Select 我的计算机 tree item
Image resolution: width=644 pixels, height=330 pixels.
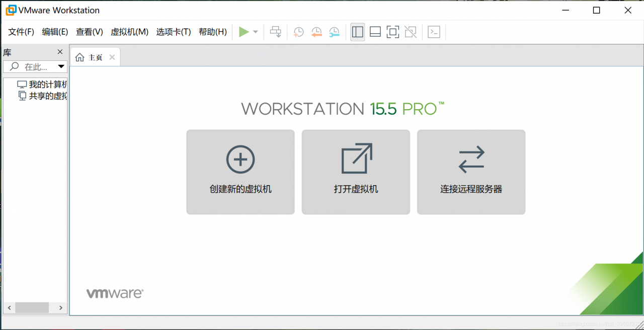click(x=42, y=85)
